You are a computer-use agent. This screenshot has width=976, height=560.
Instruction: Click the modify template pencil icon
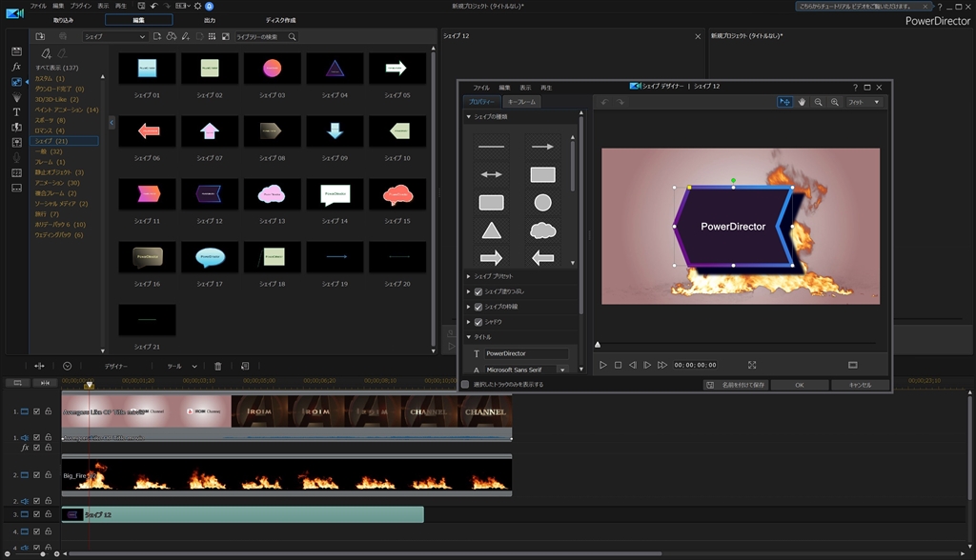(x=186, y=37)
